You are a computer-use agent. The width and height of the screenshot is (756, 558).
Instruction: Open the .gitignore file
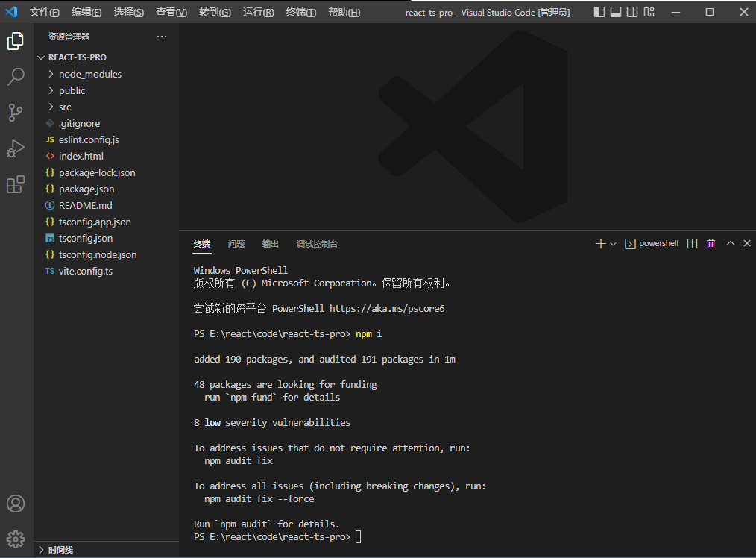coord(106,123)
